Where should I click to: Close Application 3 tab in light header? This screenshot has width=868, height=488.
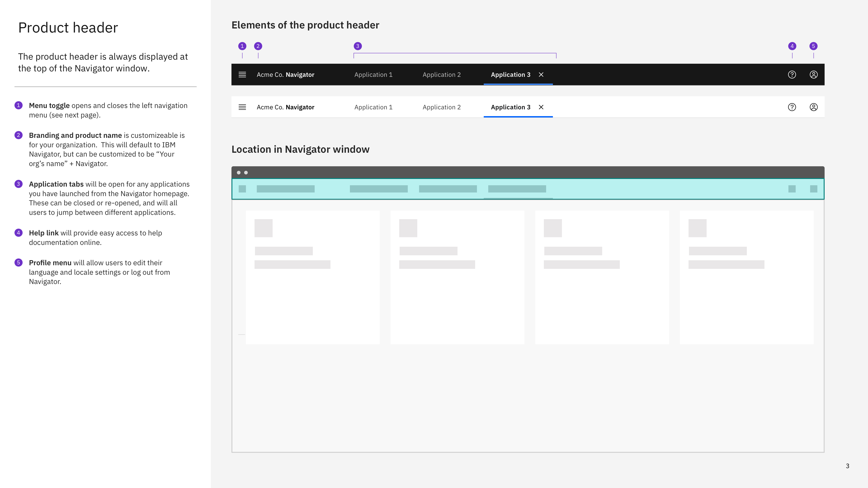coord(541,107)
